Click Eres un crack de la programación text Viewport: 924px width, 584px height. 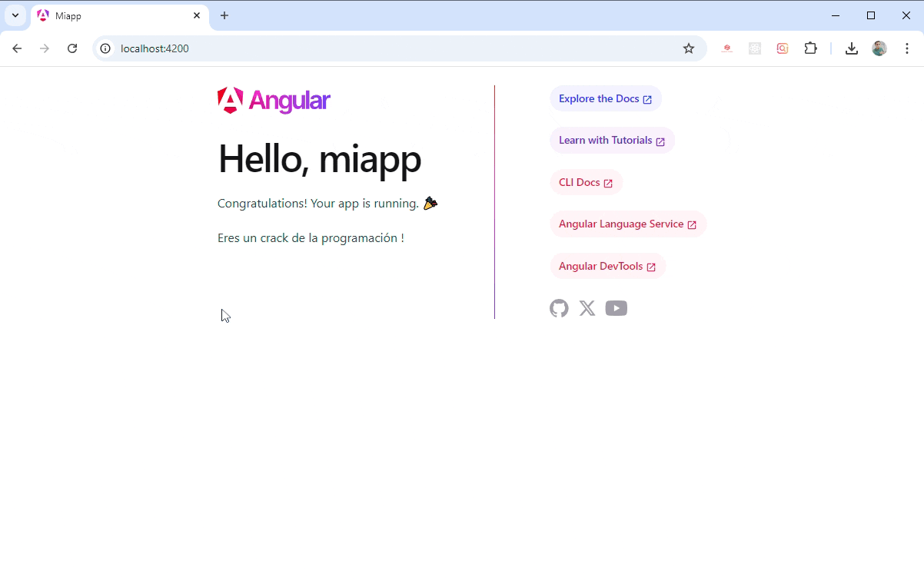point(311,238)
